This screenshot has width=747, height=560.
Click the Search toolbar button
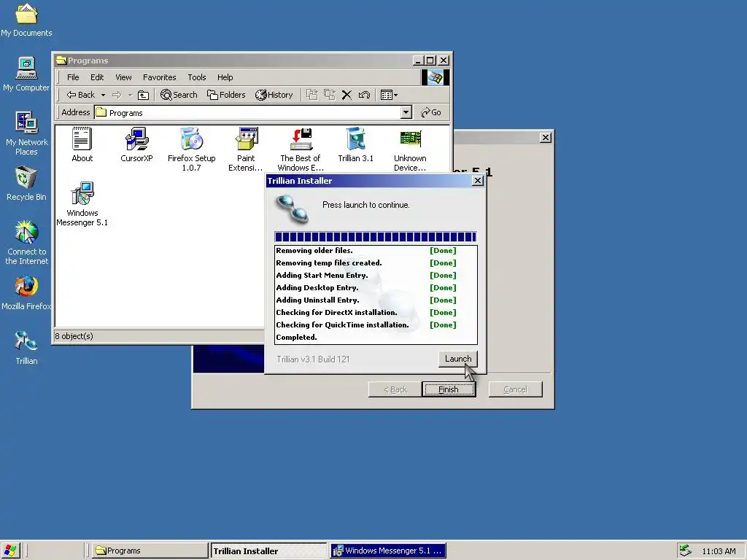tap(179, 95)
